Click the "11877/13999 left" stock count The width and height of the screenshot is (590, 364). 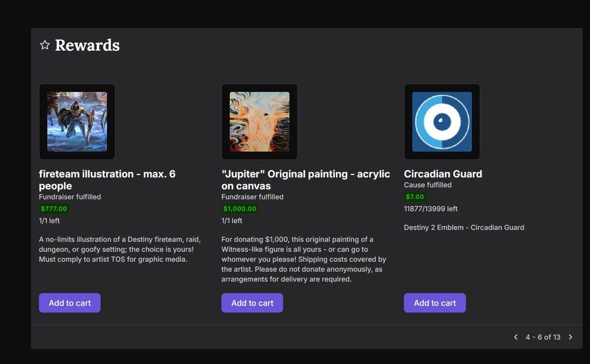point(431,208)
